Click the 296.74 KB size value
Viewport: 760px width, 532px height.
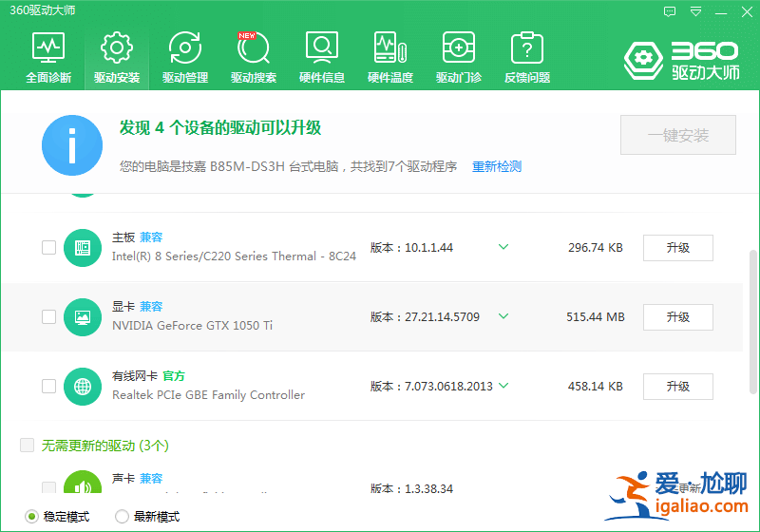click(596, 248)
